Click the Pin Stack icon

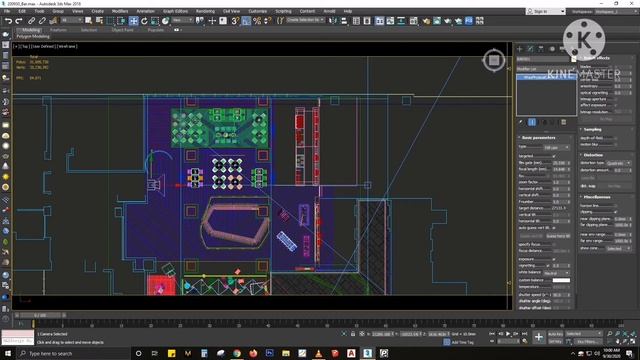click(x=521, y=122)
